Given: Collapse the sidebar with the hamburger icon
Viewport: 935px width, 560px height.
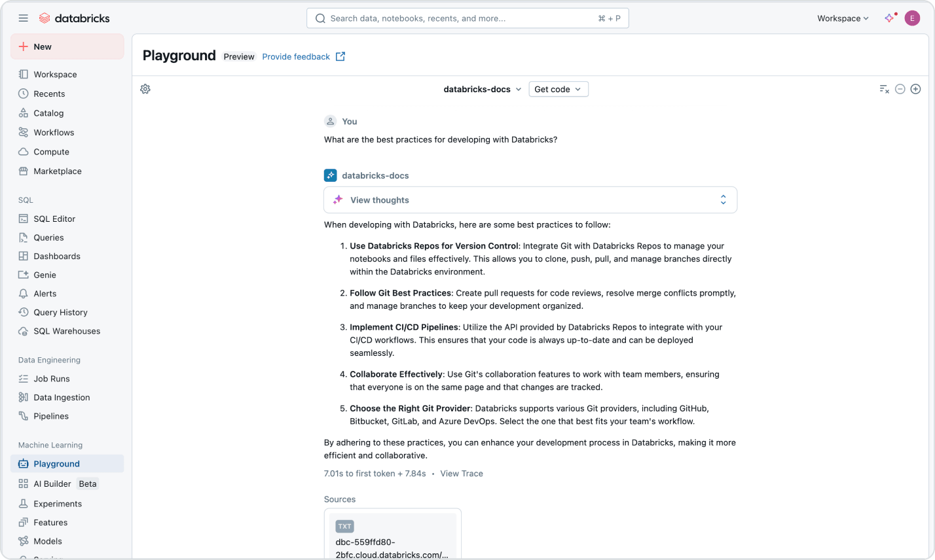Looking at the screenshot, I should [23, 18].
